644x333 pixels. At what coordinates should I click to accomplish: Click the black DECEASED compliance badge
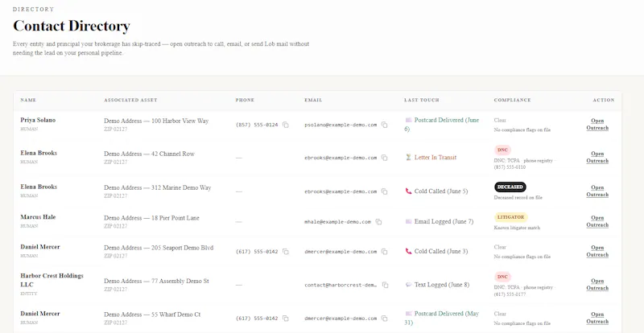click(x=510, y=187)
